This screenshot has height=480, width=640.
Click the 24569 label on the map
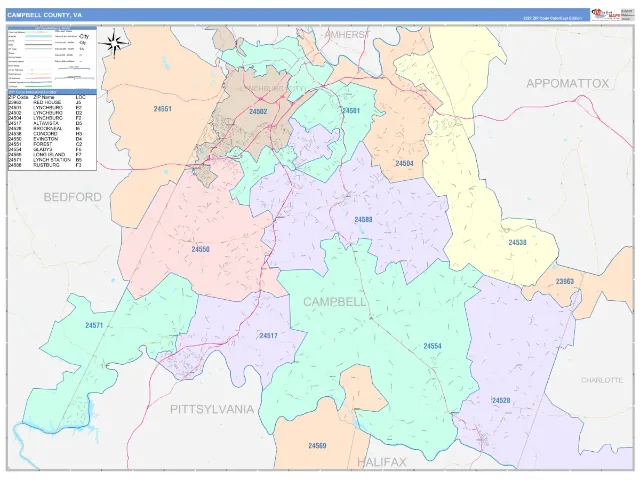[317, 446]
